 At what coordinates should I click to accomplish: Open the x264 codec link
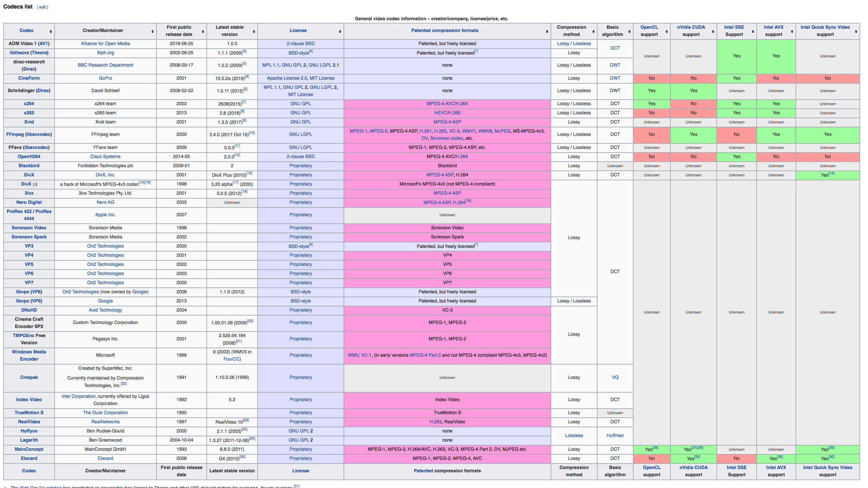[x=29, y=104]
